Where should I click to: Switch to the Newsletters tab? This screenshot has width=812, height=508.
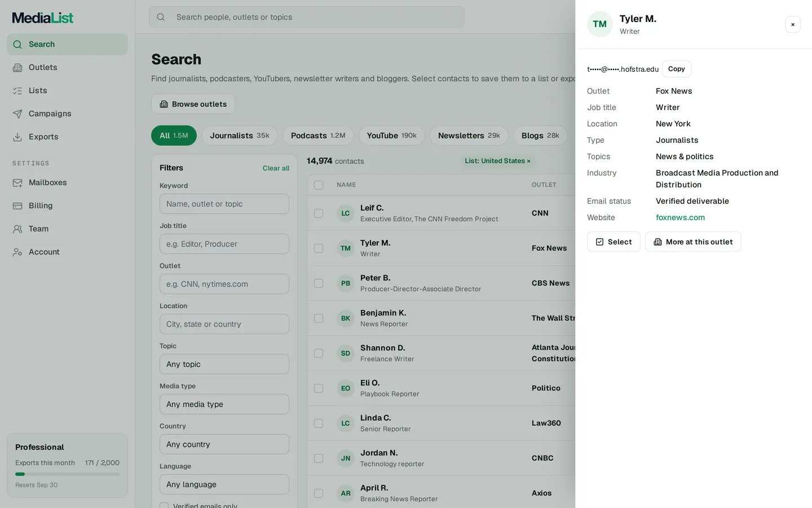[x=469, y=135]
